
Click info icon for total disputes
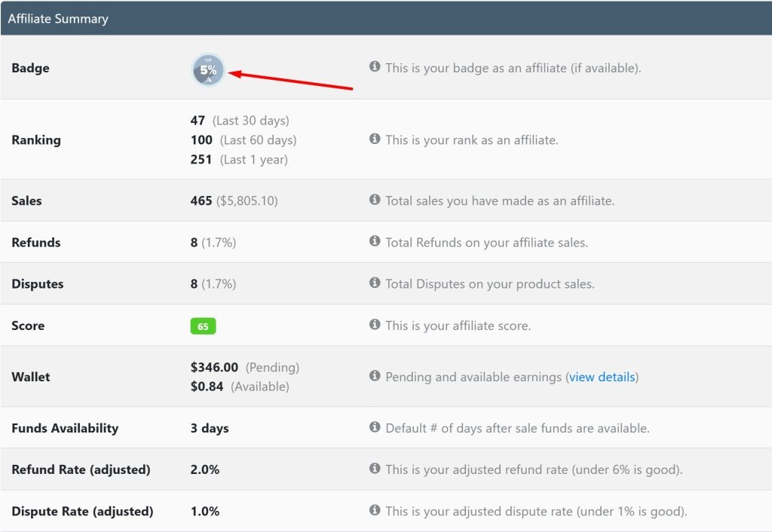375,283
